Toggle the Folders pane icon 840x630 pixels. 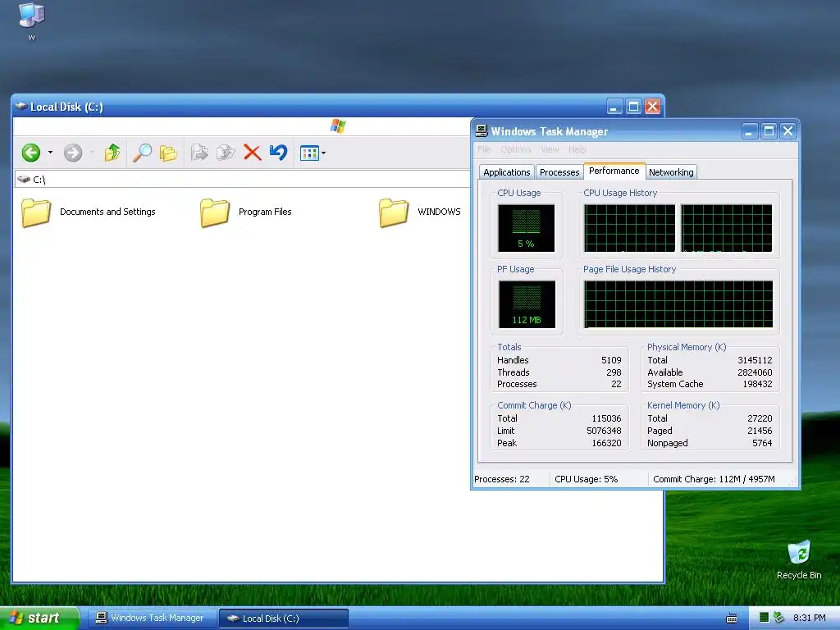[168, 153]
